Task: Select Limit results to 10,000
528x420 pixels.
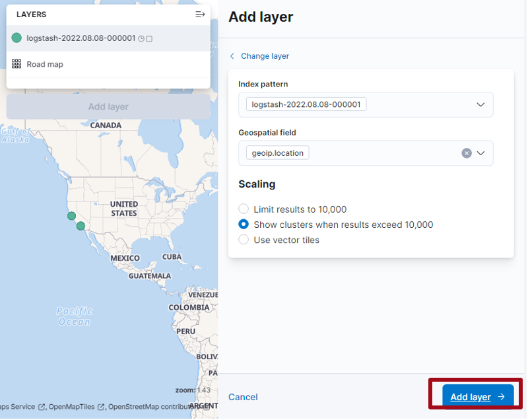Action: (x=244, y=209)
